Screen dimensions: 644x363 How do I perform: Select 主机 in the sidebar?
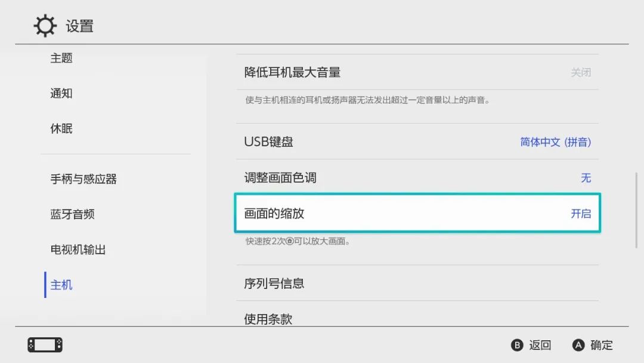(x=61, y=285)
